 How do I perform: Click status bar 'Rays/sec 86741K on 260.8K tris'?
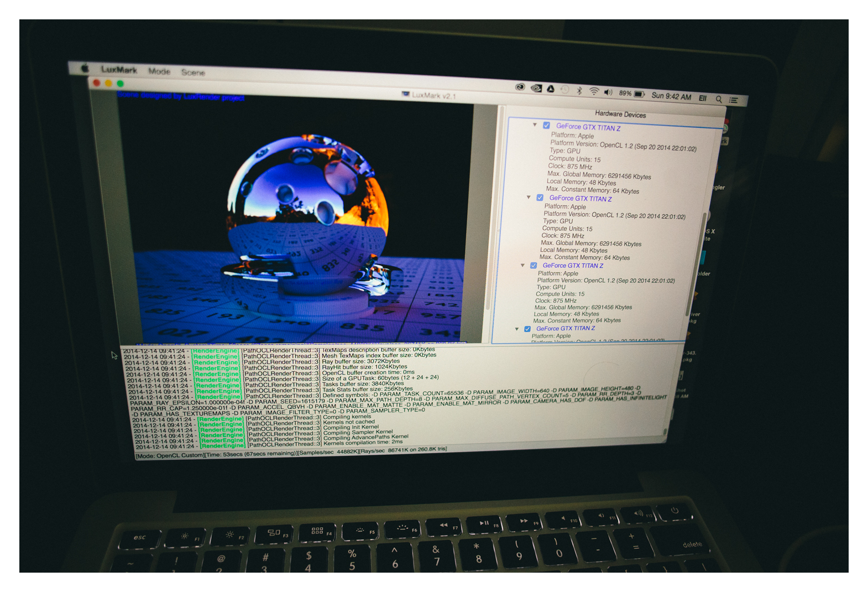point(403,450)
